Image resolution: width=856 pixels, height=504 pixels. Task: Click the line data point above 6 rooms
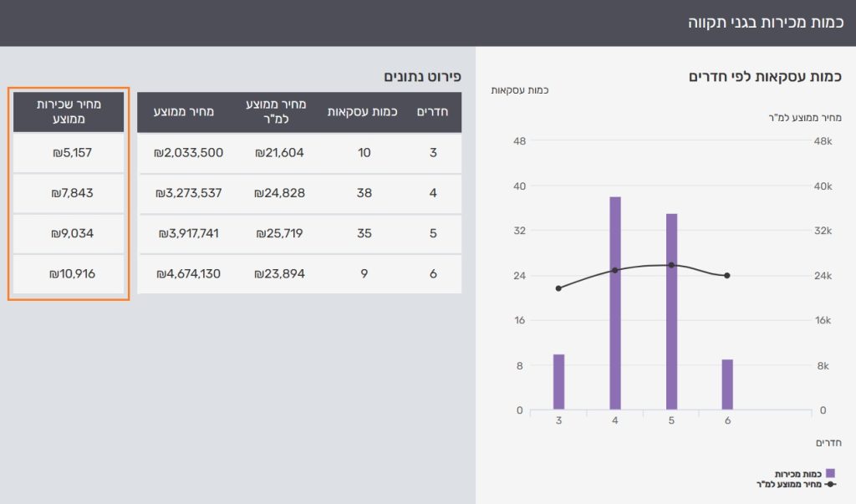click(727, 276)
